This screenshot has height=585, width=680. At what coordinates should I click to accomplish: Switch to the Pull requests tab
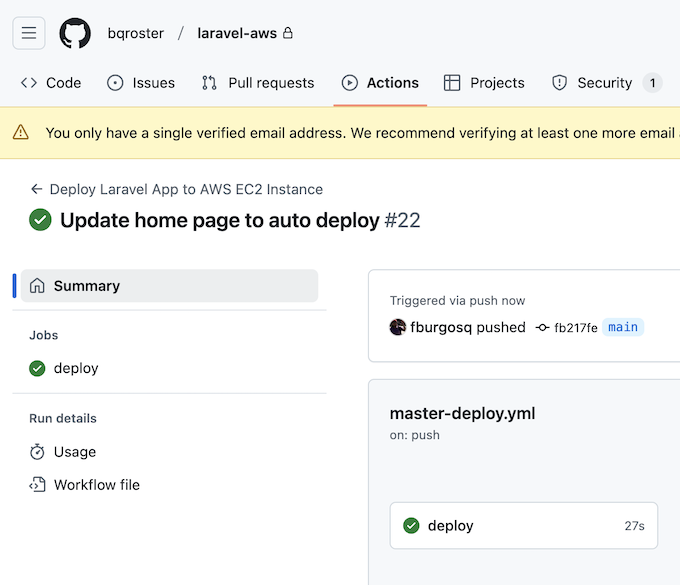click(x=258, y=83)
